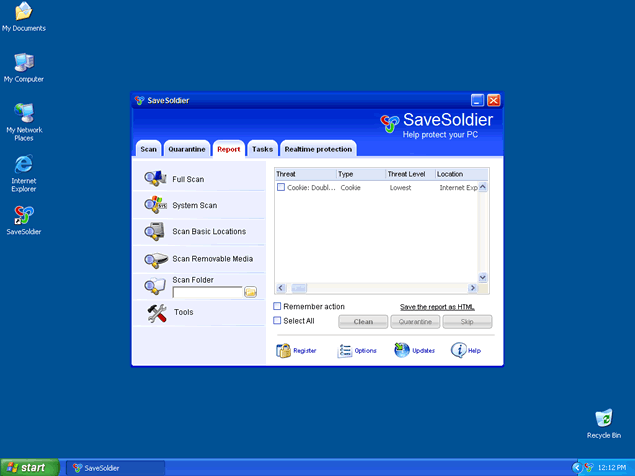Enable the Remember action checkbox

click(x=278, y=306)
